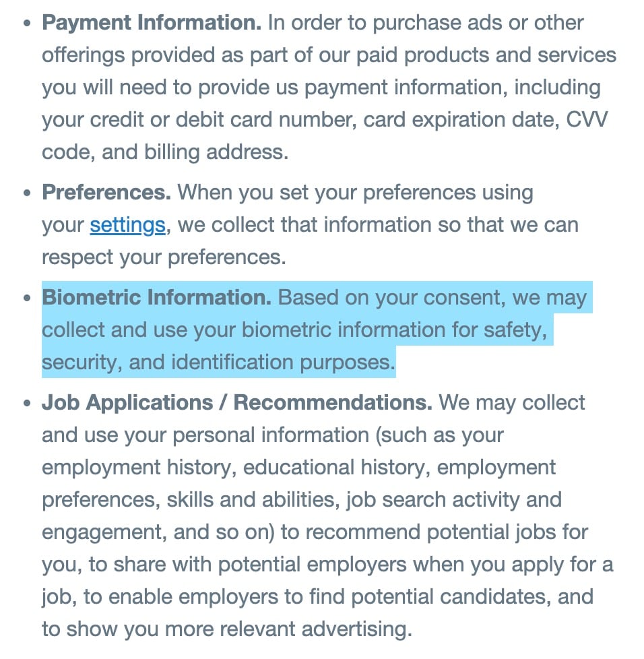Click the Job Applications / Recommendations heading
Viewport: 644px width, 659px height.
pos(237,403)
